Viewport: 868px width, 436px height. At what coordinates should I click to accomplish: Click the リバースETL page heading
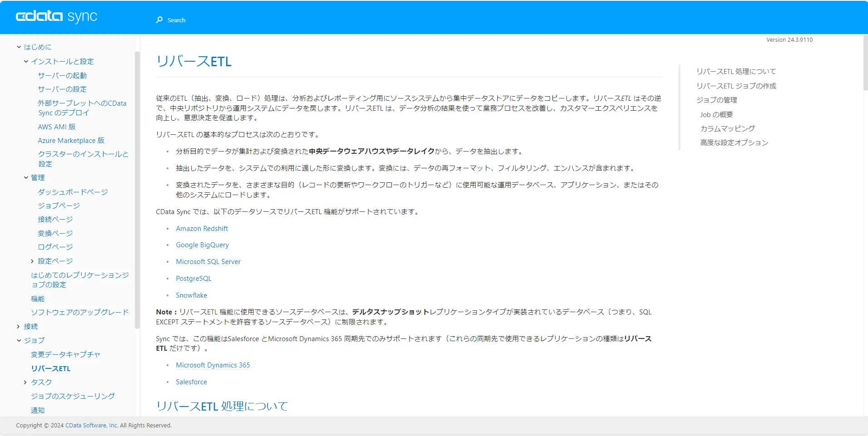(194, 61)
